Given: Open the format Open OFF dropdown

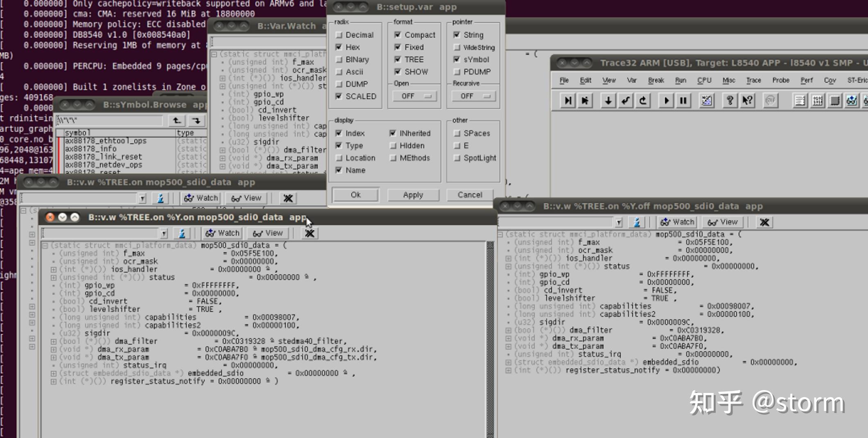Looking at the screenshot, I should coord(414,96).
